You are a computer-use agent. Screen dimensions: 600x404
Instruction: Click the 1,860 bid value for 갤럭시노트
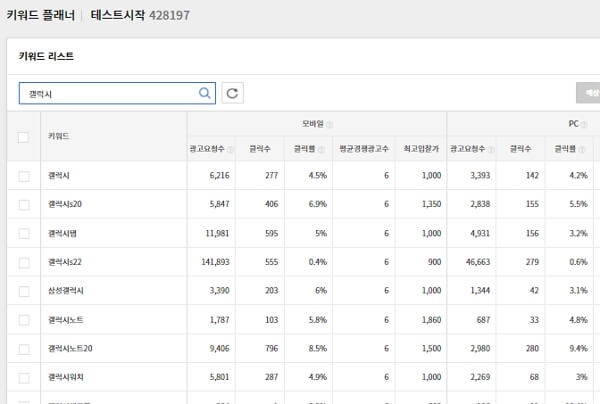(431, 320)
